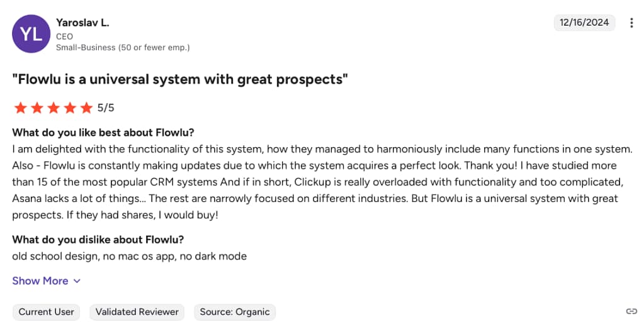Screen dimensions: 644x332
Task: Click the third rating star
Action: [54, 108]
